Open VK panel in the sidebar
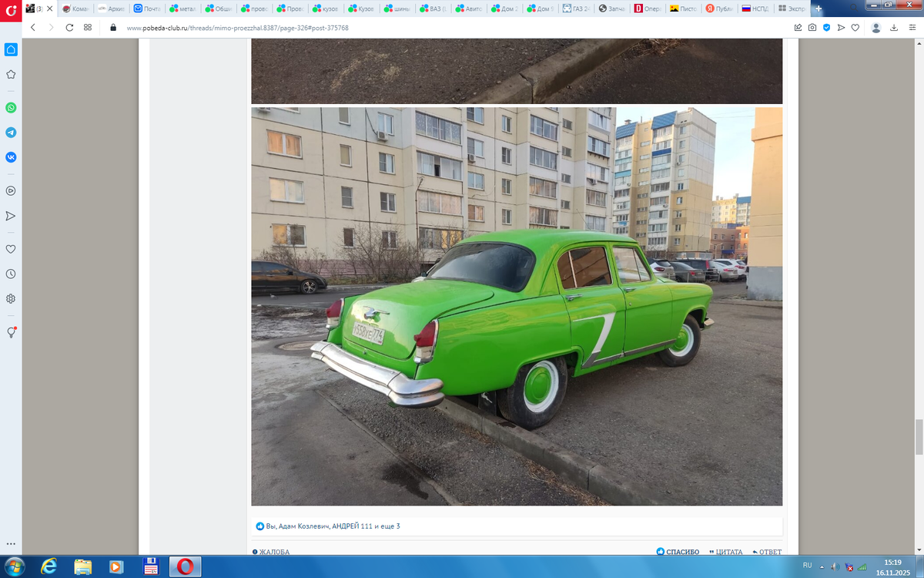 (11, 157)
